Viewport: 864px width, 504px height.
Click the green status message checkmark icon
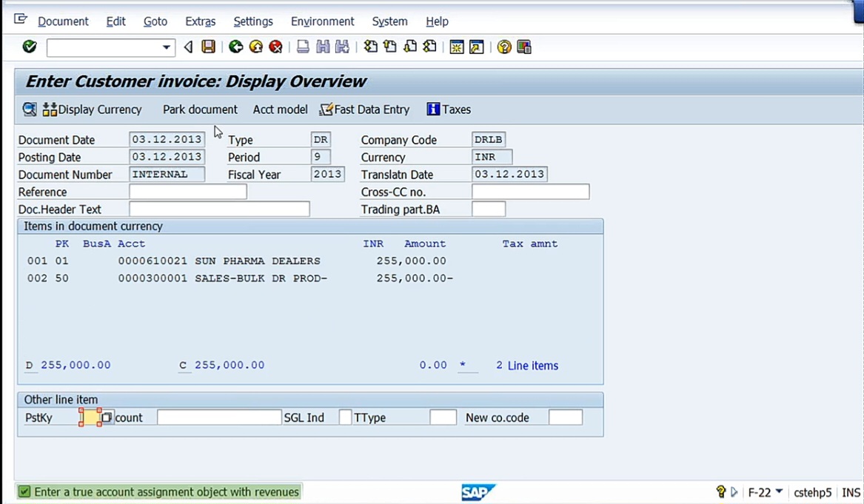pos(24,491)
